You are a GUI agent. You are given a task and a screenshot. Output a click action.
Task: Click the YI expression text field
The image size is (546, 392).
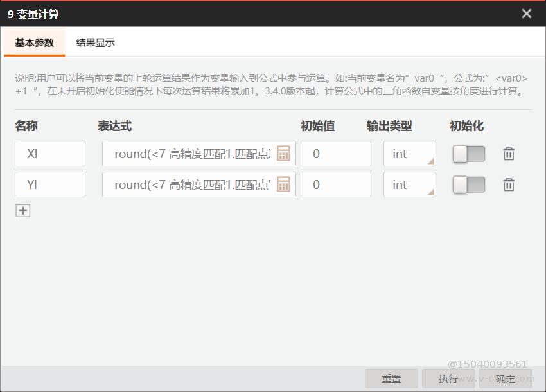(x=191, y=184)
